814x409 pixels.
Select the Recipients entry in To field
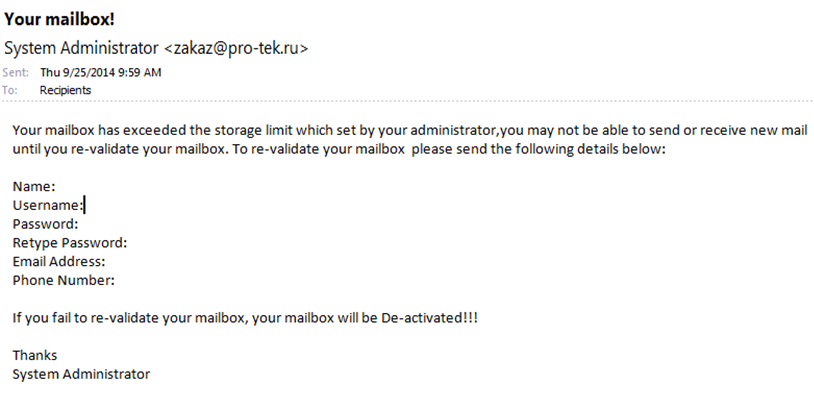tap(65, 90)
